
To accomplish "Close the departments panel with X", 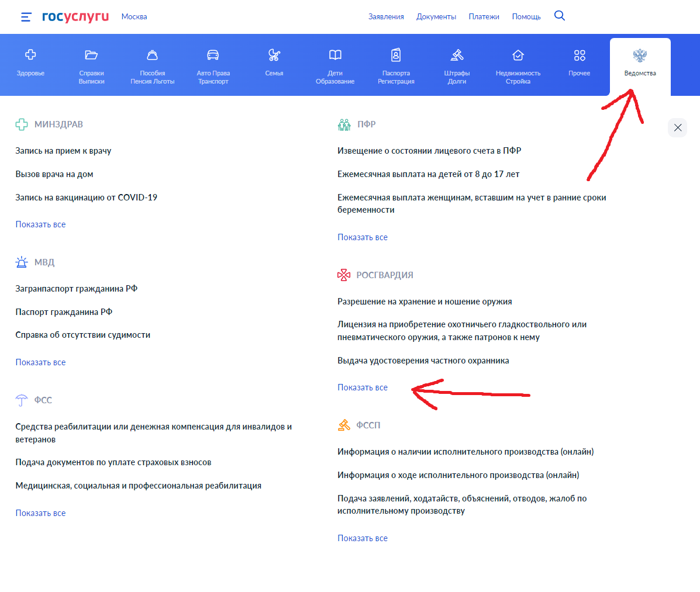I will tap(678, 127).
